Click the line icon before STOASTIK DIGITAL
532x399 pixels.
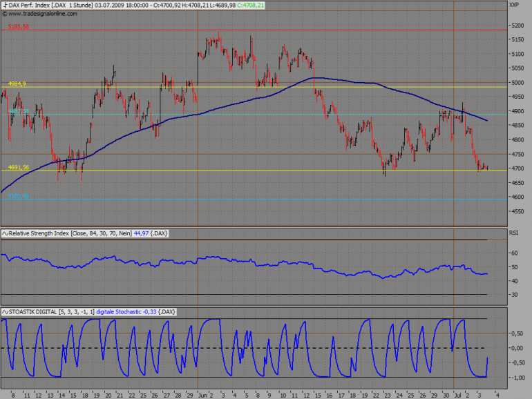pos(5,312)
